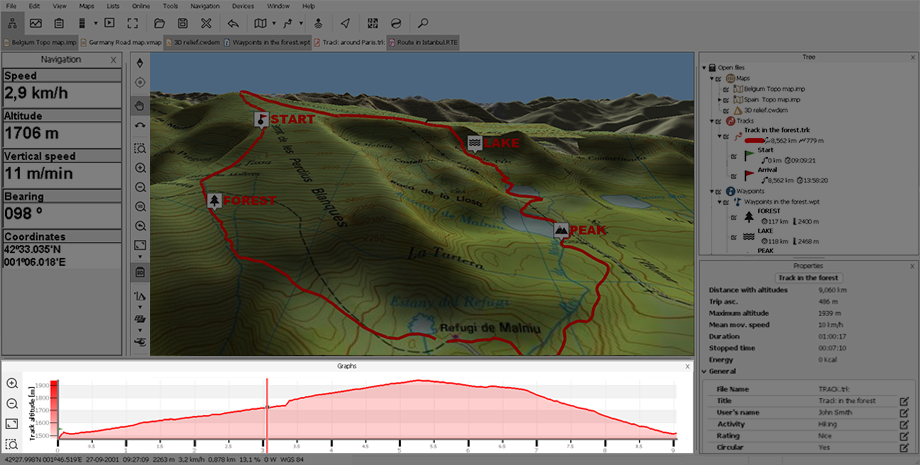The height and width of the screenshot is (465, 920).
Task: Click the Open file folder icon
Action: coord(158,22)
